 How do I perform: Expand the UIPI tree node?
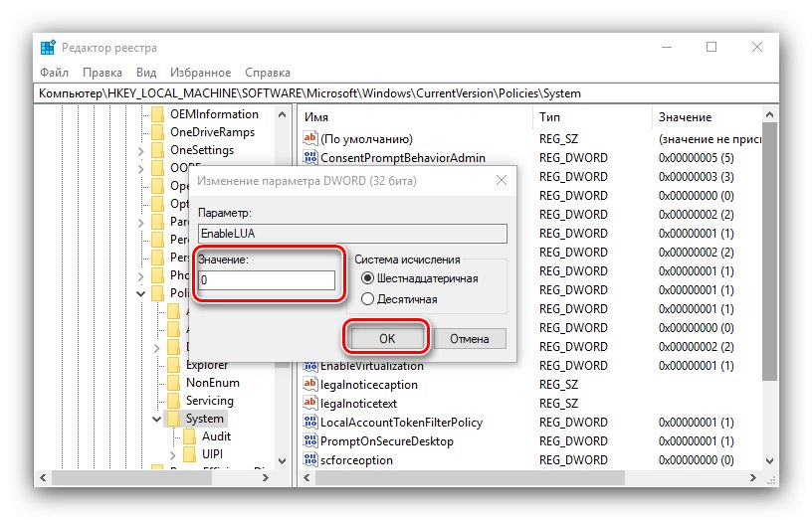pos(173,454)
